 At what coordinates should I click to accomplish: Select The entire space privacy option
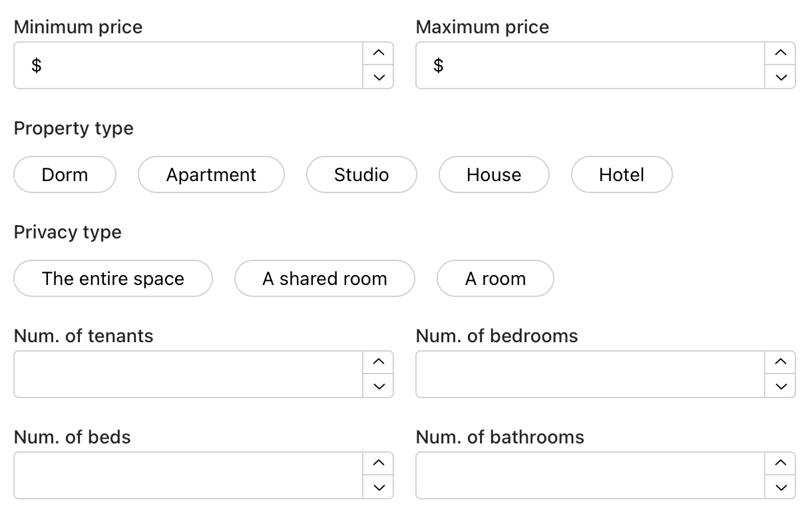click(113, 278)
